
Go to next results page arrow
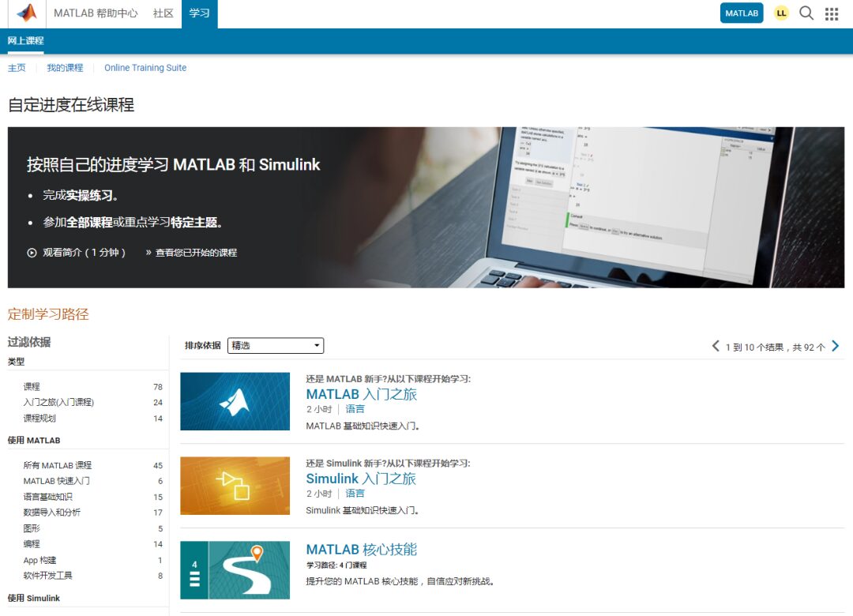(836, 346)
